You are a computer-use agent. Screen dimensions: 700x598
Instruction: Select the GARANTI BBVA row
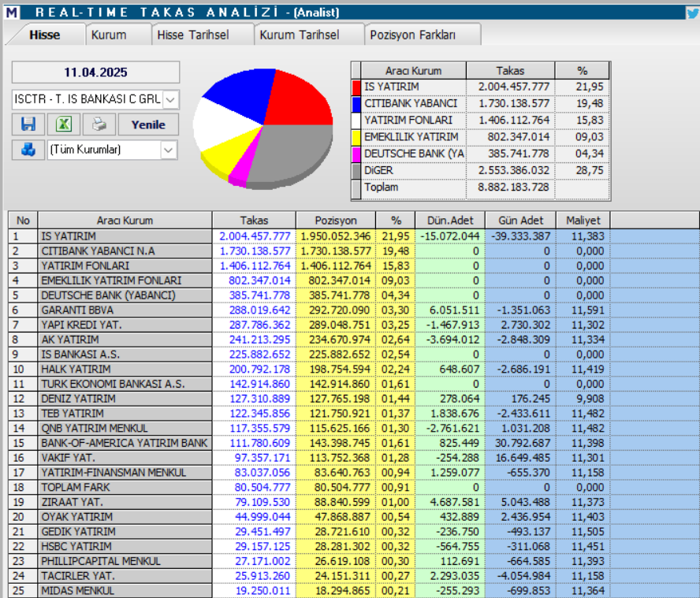coord(354,310)
